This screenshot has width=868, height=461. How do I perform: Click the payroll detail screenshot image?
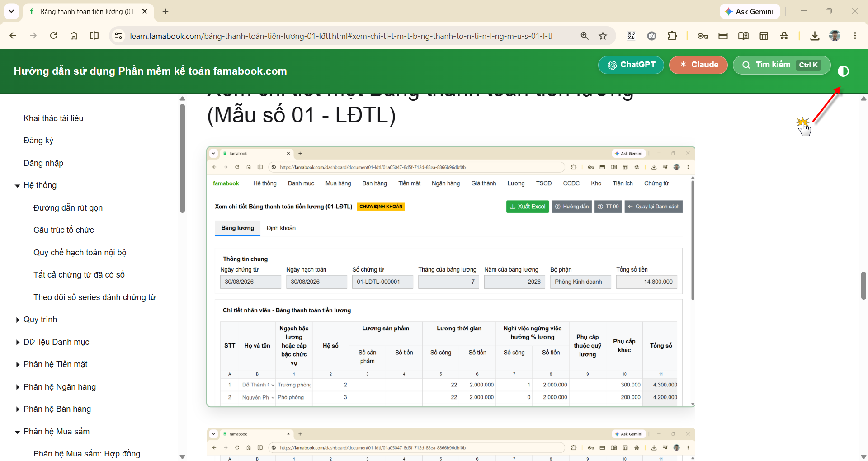tap(451, 277)
